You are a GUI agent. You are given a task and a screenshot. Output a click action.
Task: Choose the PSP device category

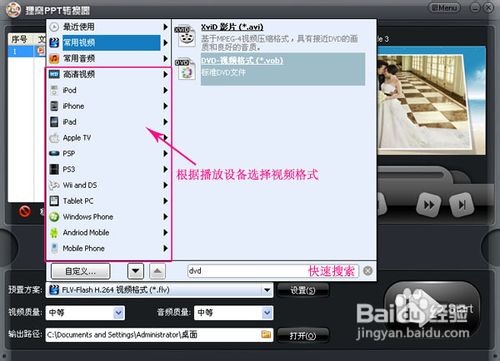109,153
